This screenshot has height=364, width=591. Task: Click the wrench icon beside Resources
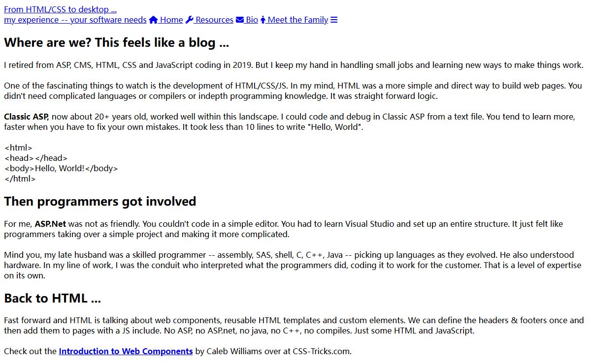pos(189,20)
